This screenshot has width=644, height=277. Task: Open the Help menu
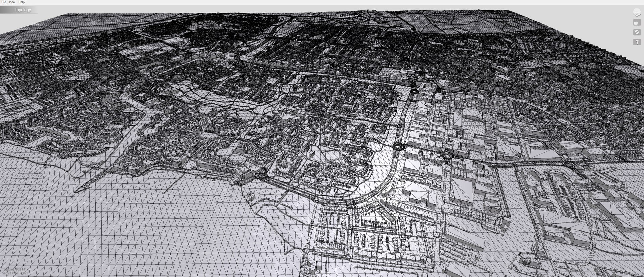pyautogui.click(x=21, y=2)
